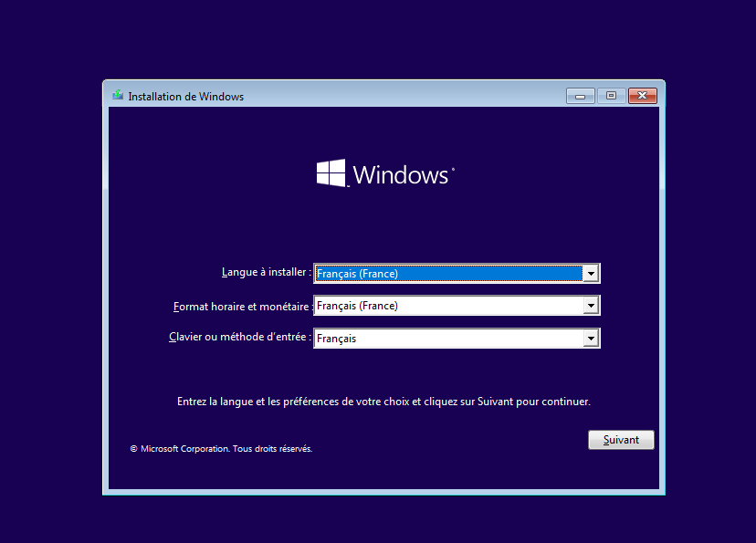Viewport: 756px width, 543px height.
Task: Maximize the Installation de Windows window
Action: coord(611,96)
